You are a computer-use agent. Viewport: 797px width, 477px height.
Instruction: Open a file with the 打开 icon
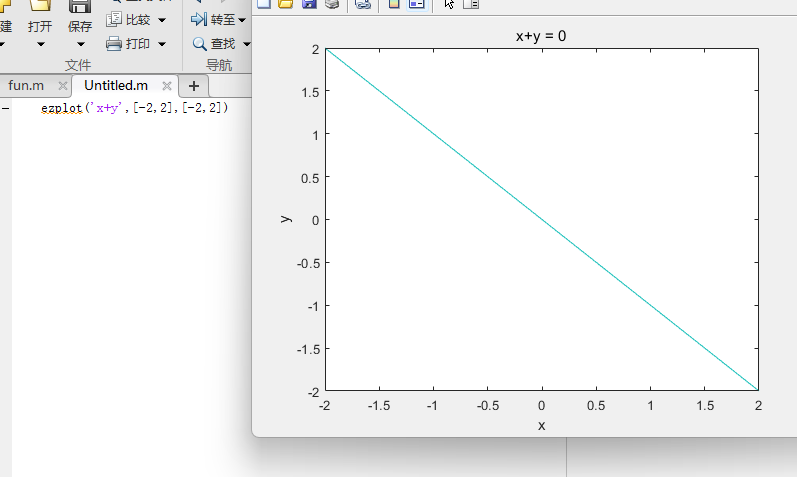click(x=40, y=6)
